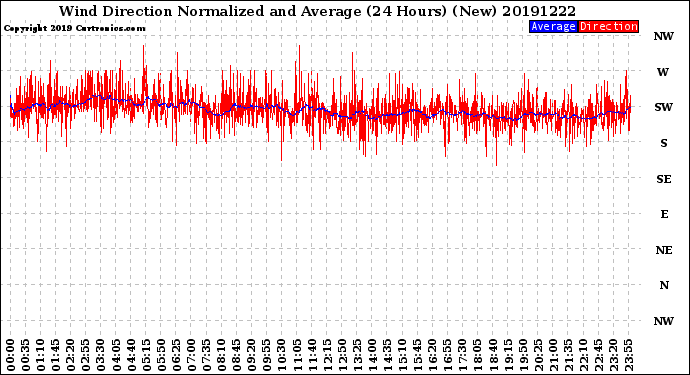Click the 05:15 time axis label
The image size is (690, 375).
(x=146, y=355)
